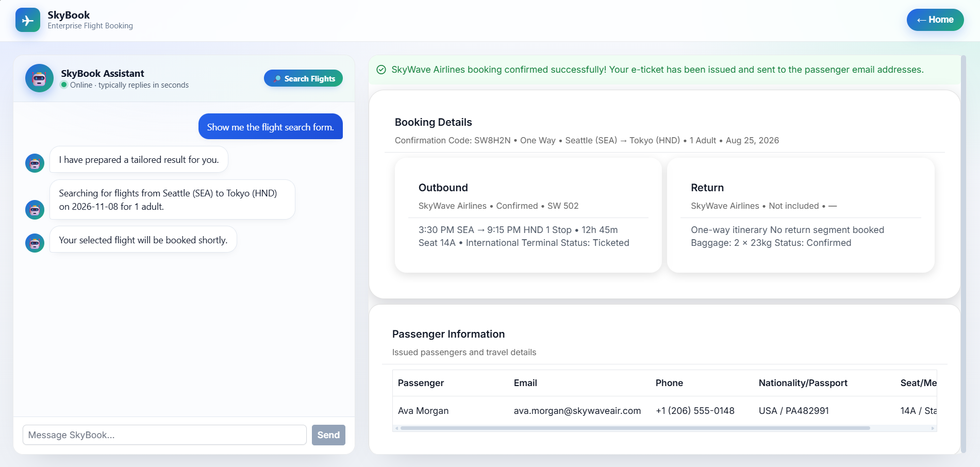
Task: Click the Booking Details heading
Action: point(433,122)
